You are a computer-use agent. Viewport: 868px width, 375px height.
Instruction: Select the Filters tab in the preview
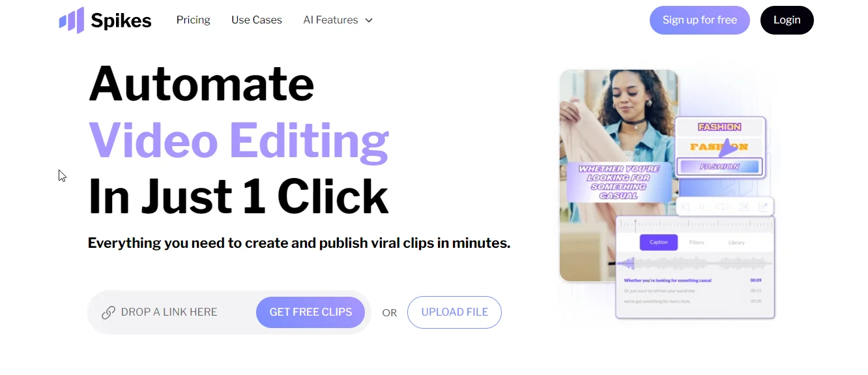click(697, 242)
